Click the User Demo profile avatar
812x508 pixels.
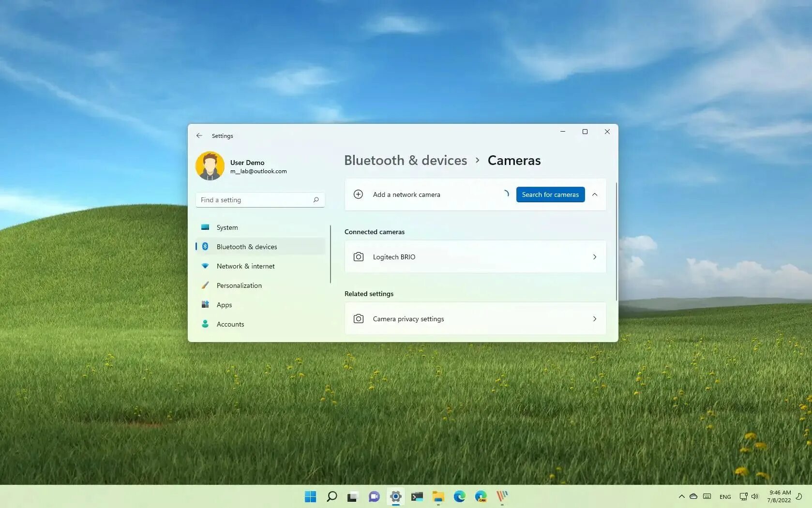(210, 166)
